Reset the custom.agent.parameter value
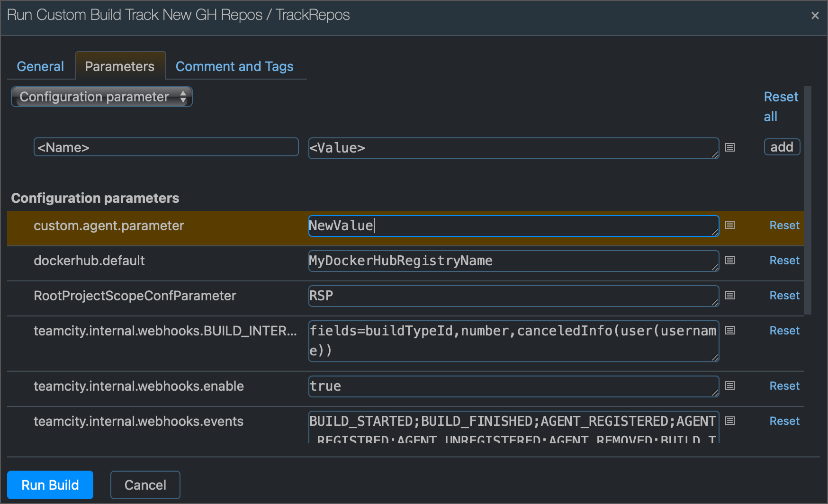Image resolution: width=828 pixels, height=504 pixels. coord(784,225)
